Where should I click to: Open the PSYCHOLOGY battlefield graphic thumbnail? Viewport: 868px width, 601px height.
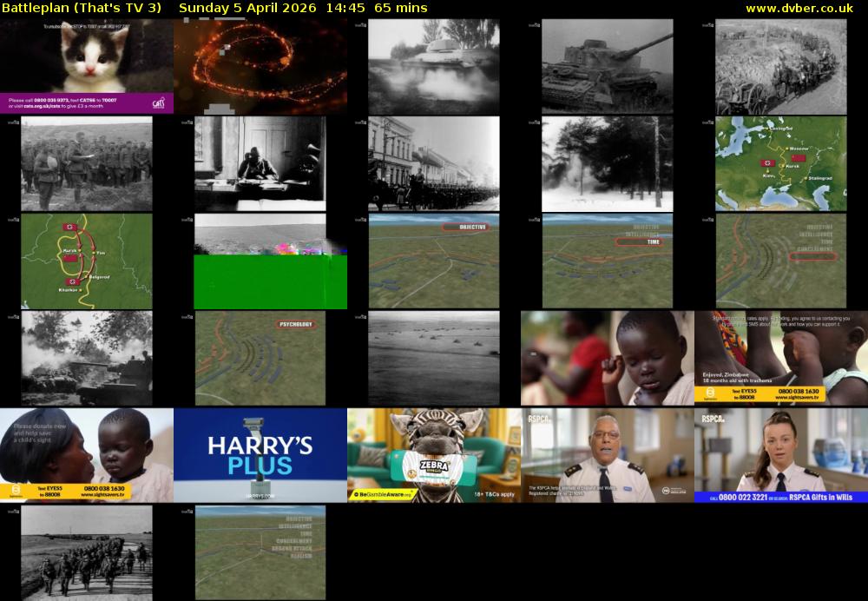(x=260, y=358)
